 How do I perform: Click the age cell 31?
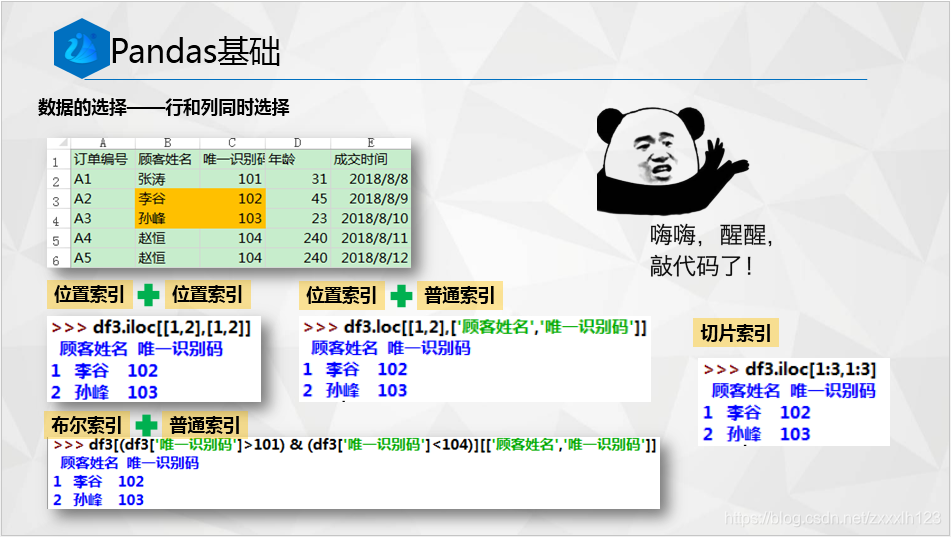tap(298, 179)
